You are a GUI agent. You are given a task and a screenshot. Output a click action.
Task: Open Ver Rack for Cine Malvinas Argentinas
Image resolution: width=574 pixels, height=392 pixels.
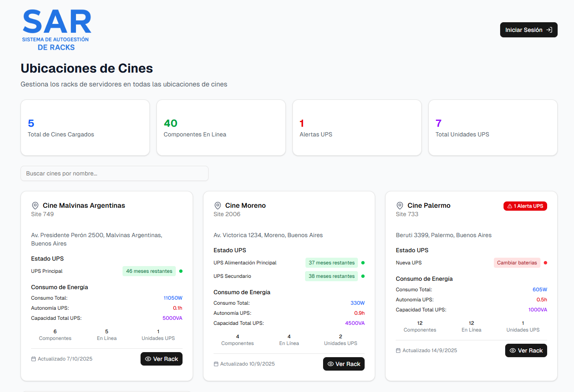click(x=162, y=359)
